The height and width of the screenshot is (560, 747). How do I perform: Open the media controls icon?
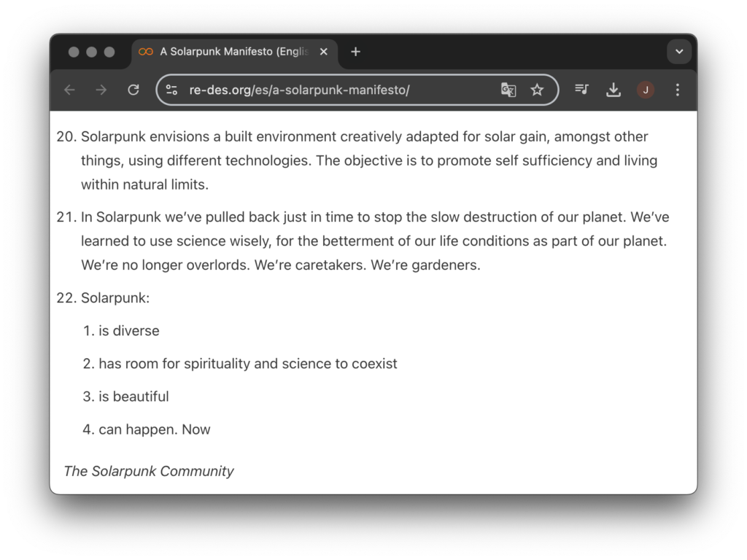581,90
